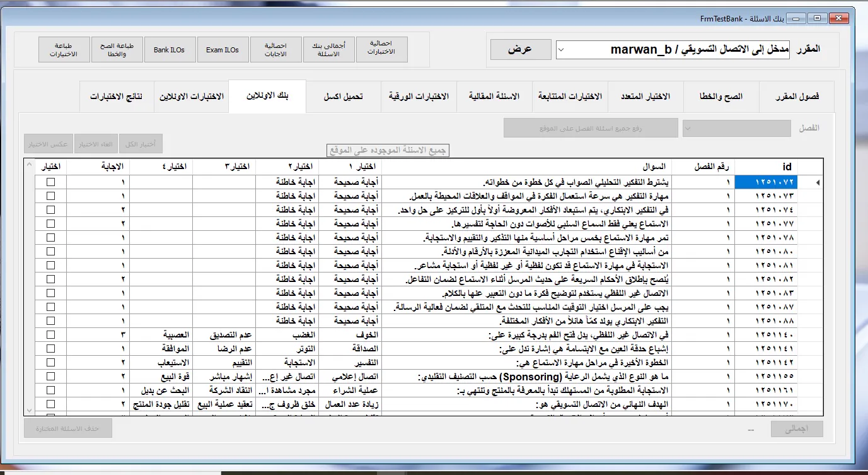Viewport: 868px width, 475px height.
Task: Switch to the الاختيار المتعدد tab
Action: pyautogui.click(x=645, y=97)
